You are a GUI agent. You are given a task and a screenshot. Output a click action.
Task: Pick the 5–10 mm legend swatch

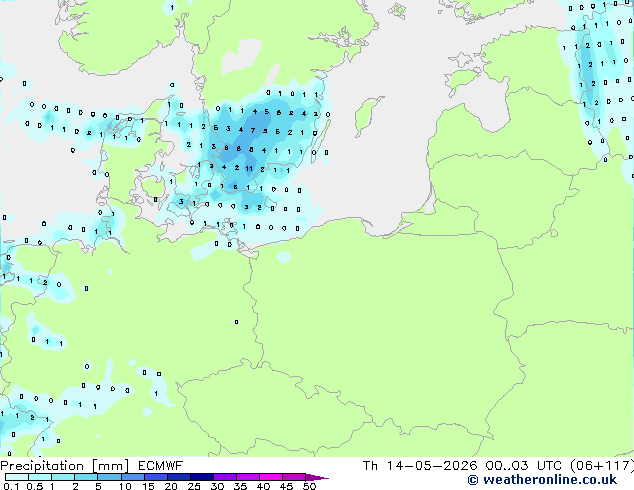pos(109,477)
